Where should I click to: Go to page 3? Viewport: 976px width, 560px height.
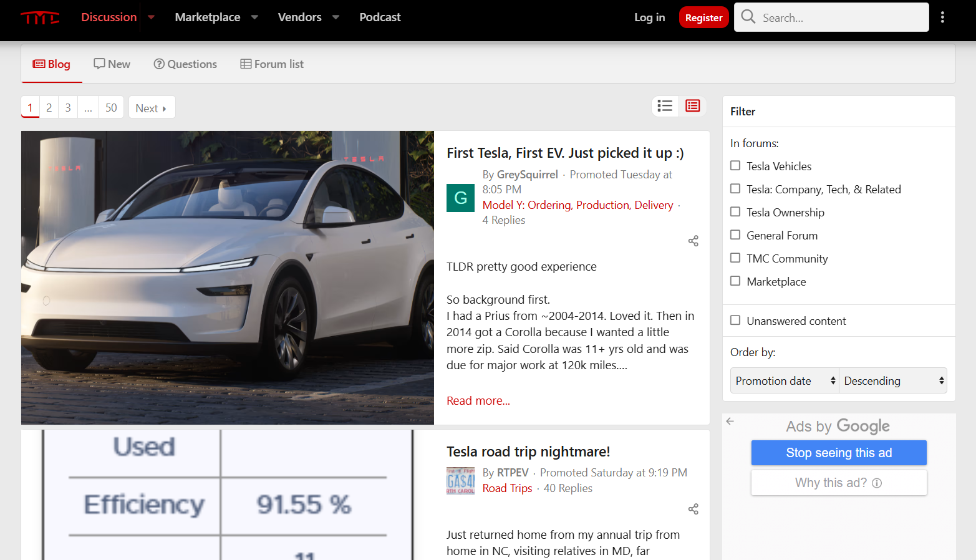point(68,107)
